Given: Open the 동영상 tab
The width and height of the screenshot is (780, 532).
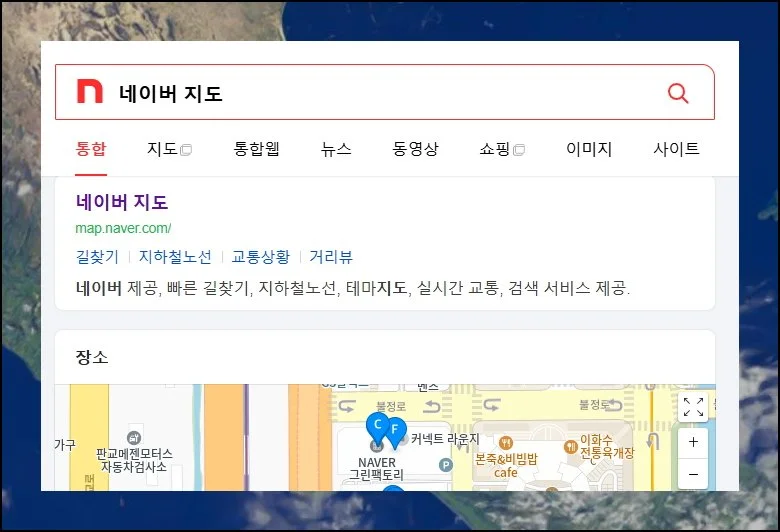Looking at the screenshot, I should pos(415,149).
